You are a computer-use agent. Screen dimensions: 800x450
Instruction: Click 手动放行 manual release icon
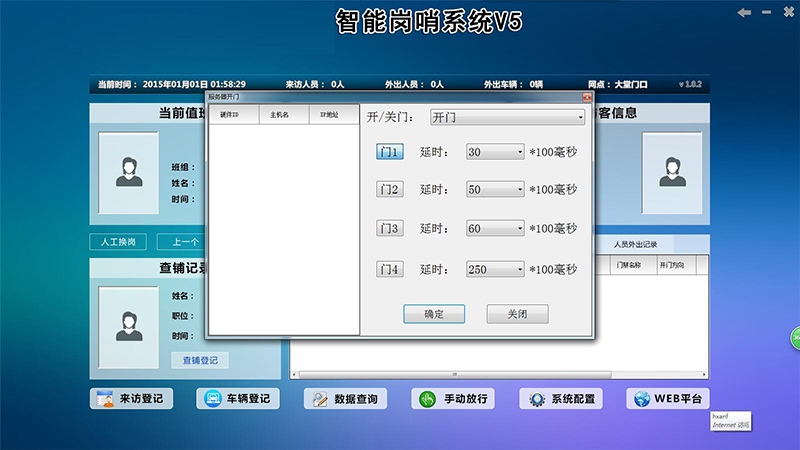(x=426, y=399)
